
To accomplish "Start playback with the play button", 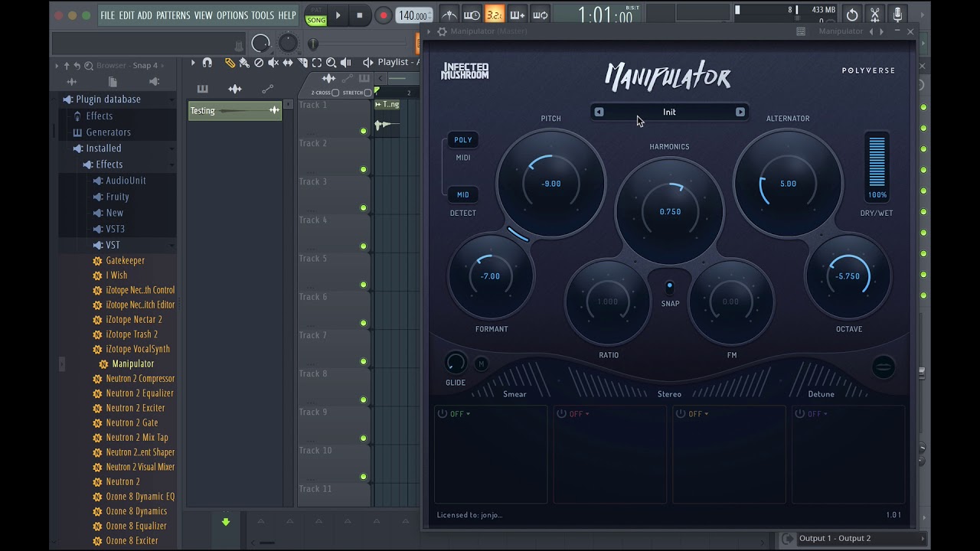I will pyautogui.click(x=338, y=15).
